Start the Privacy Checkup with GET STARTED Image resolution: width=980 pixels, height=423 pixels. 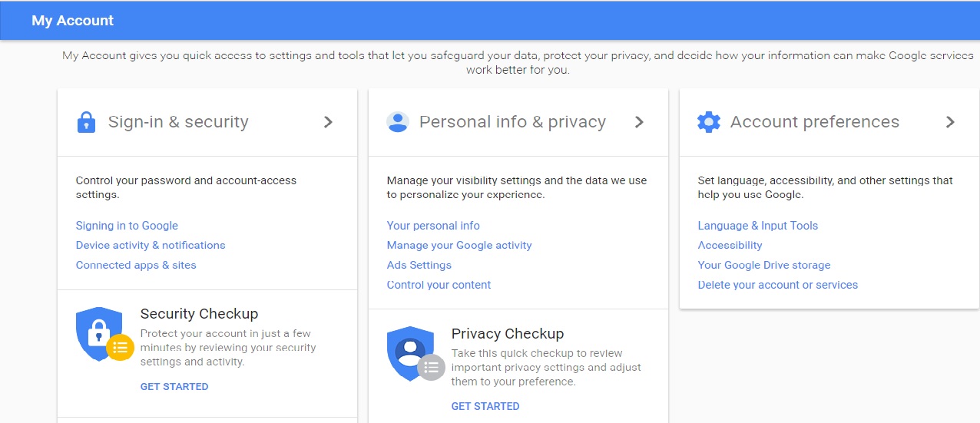[485, 406]
